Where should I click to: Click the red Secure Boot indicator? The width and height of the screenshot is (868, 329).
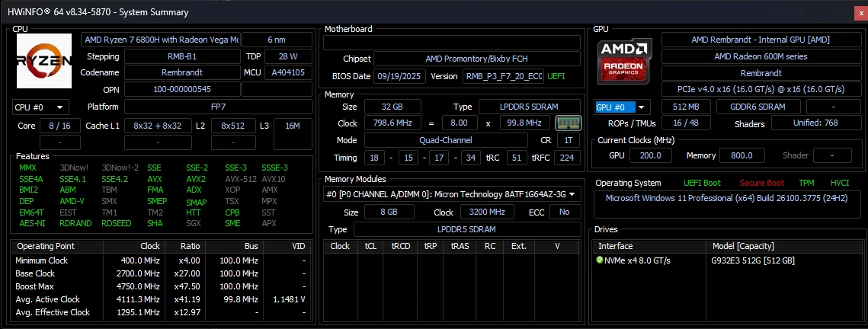[762, 183]
